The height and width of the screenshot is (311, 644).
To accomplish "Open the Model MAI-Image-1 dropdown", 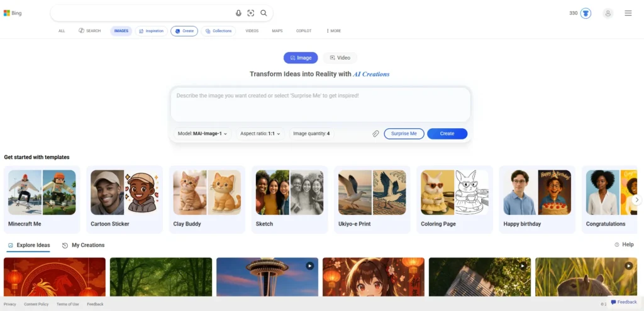I will click(x=203, y=134).
